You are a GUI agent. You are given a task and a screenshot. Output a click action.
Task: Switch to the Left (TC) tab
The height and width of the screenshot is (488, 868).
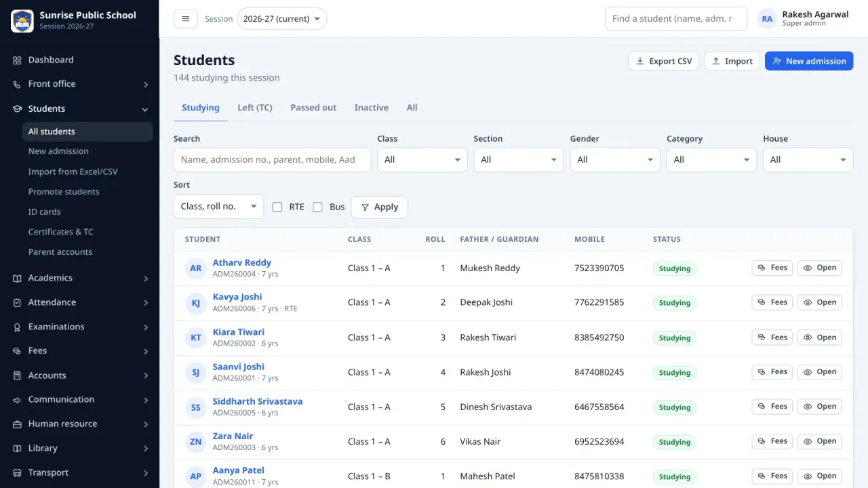coord(255,108)
